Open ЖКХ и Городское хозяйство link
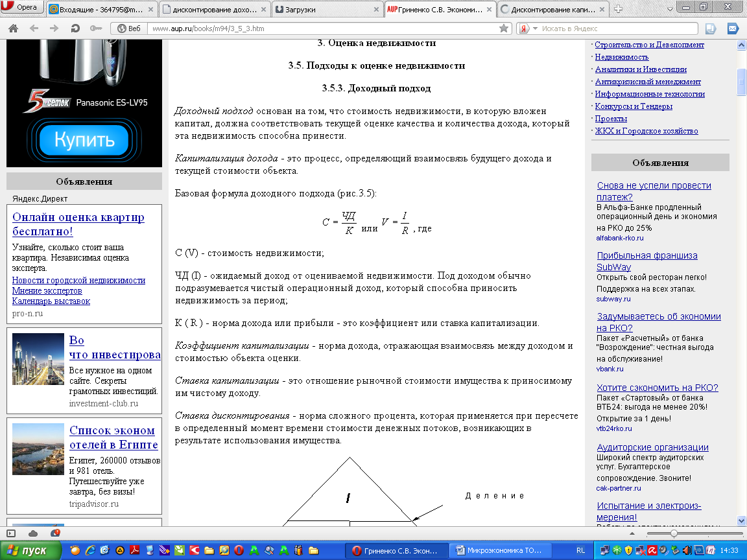The width and height of the screenshot is (747, 560). pos(646,131)
